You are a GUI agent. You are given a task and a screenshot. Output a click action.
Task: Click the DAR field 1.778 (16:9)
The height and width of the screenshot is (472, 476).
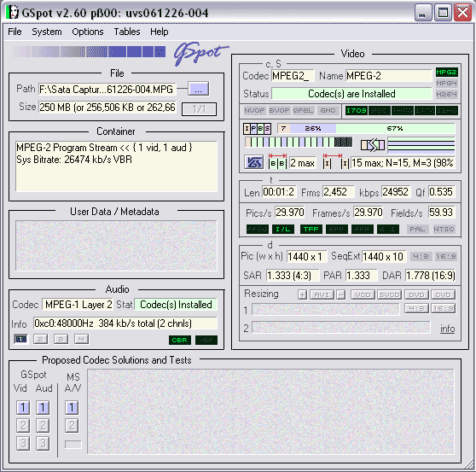click(x=431, y=276)
